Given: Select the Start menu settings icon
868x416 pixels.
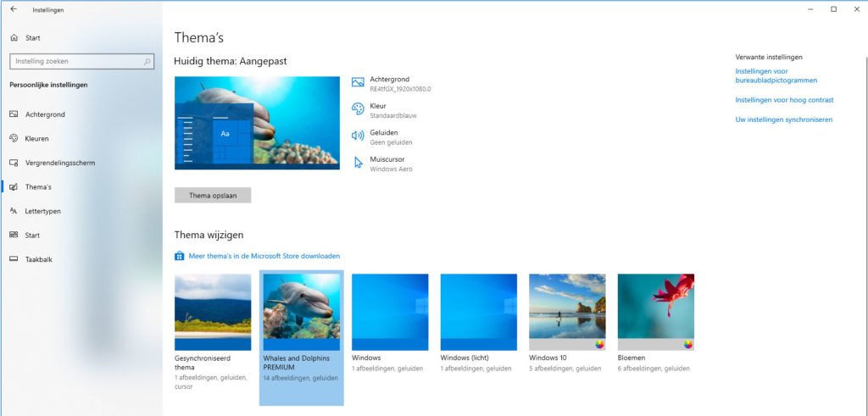Looking at the screenshot, I should coord(14,235).
